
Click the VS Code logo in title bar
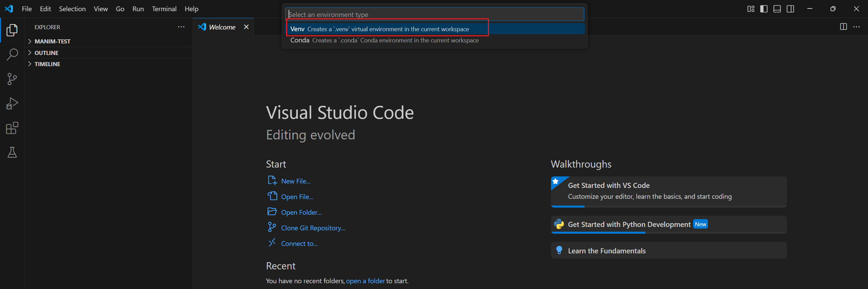[x=9, y=9]
